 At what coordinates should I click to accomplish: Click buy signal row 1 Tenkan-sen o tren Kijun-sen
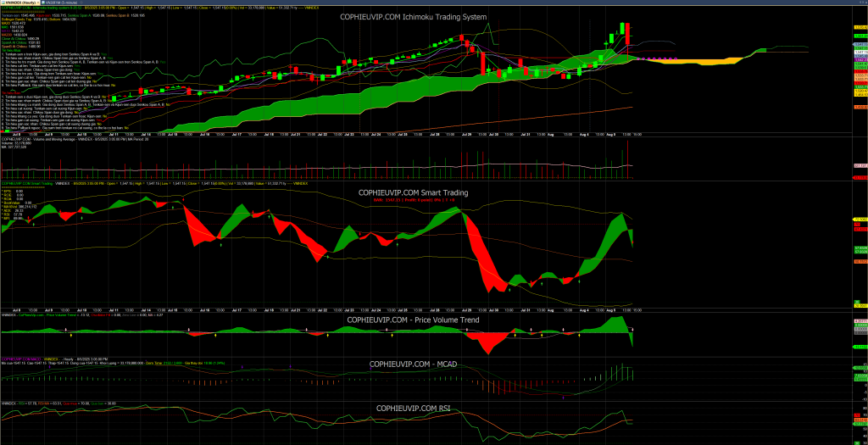coord(54,54)
